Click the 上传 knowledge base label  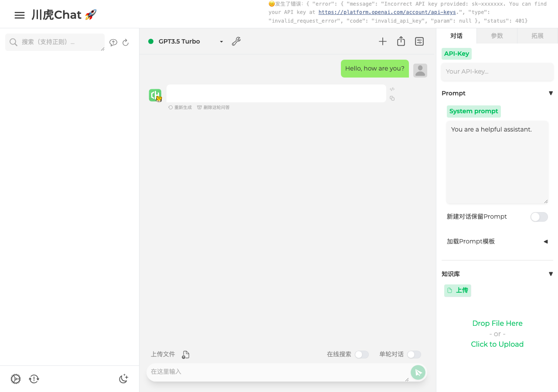pos(458,291)
